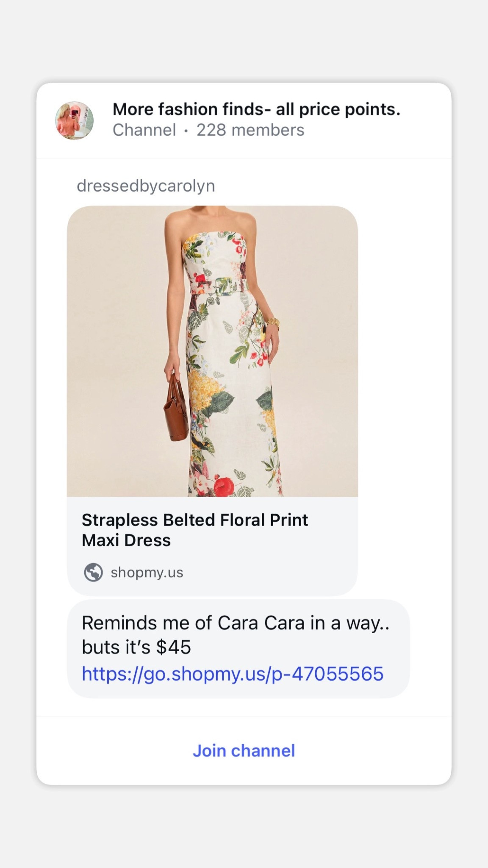The height and width of the screenshot is (868, 488).
Task: Tap the gold bracelet on model's wrist
Action: (x=272, y=323)
